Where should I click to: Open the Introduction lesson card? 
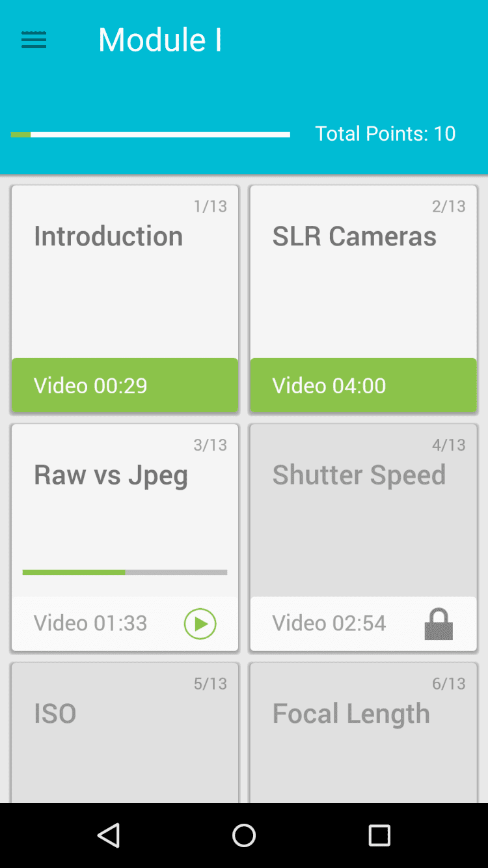(124, 287)
